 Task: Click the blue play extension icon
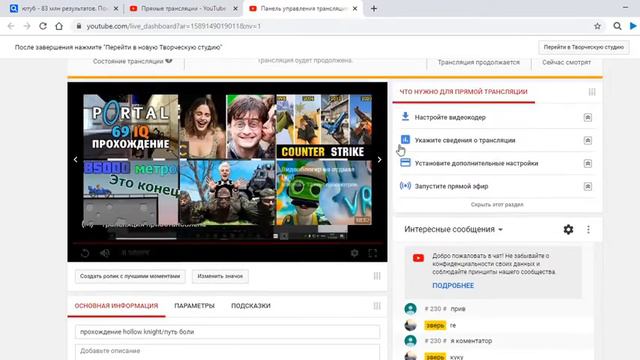[x=633, y=26]
